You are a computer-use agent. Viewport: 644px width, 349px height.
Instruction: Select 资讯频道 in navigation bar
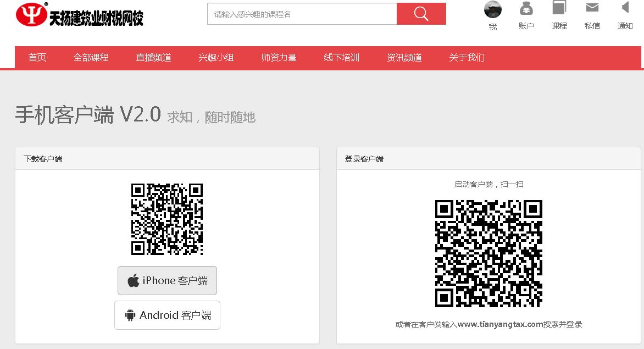pyautogui.click(x=404, y=58)
